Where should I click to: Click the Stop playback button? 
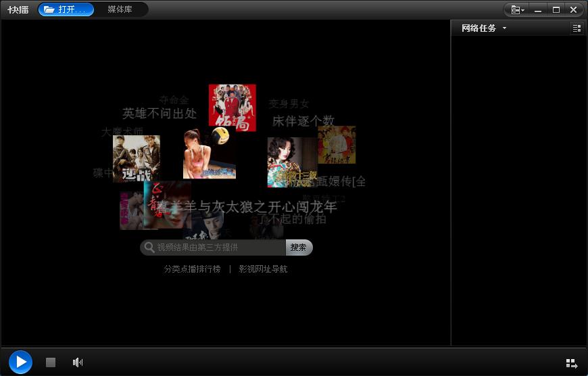pos(51,362)
